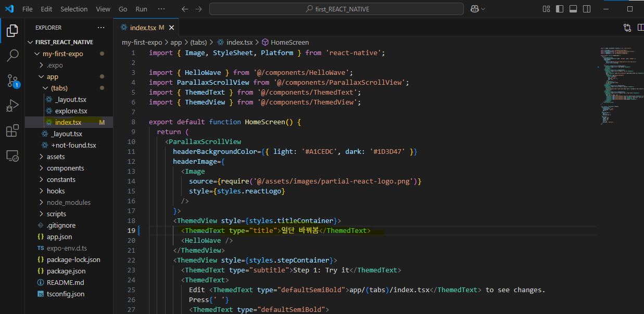Click "Step 1: Try it" text in code
This screenshot has width=644, height=314.
tap(321, 270)
